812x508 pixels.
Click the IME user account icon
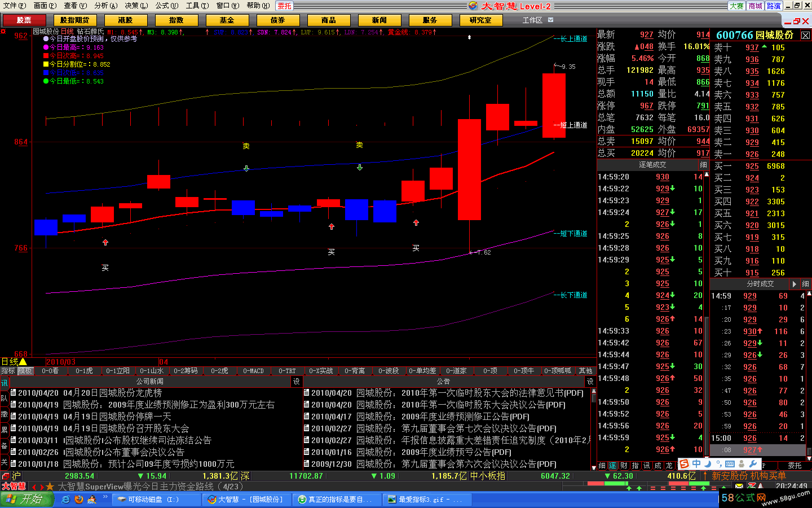click(742, 464)
